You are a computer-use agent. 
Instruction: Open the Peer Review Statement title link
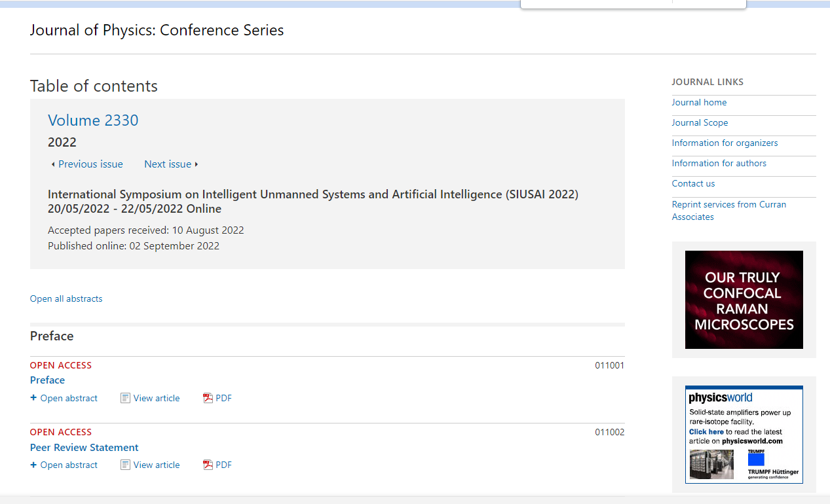tap(84, 448)
